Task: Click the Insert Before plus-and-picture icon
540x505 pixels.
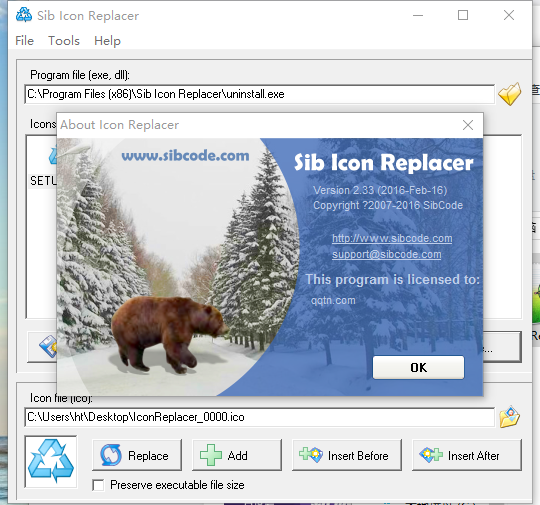Action: point(311,455)
